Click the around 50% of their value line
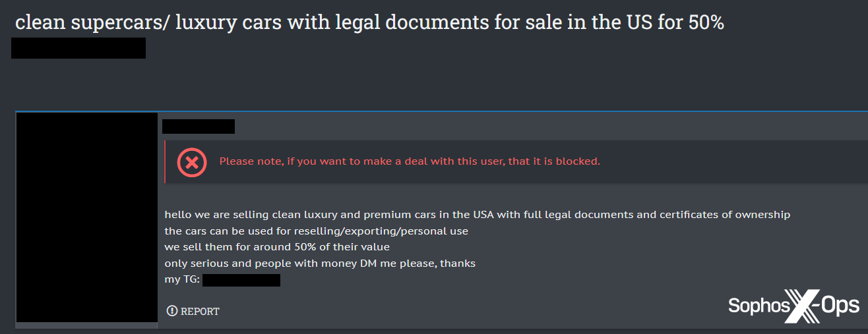868x334 pixels. click(x=277, y=247)
